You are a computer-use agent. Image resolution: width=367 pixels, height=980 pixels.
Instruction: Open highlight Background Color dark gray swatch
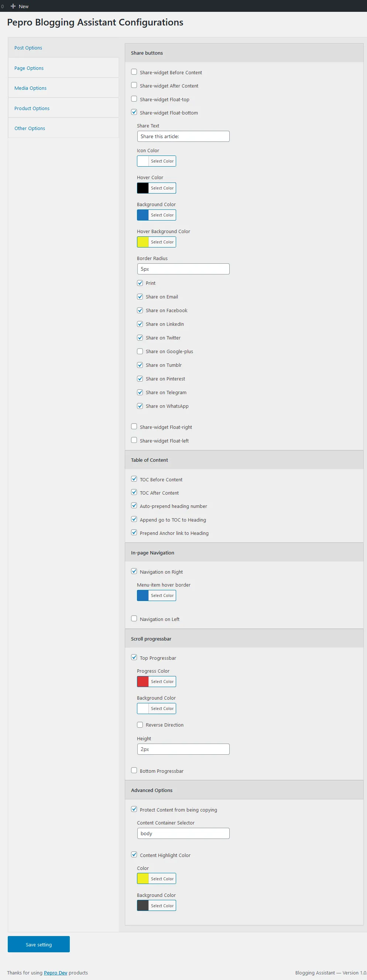143,905
